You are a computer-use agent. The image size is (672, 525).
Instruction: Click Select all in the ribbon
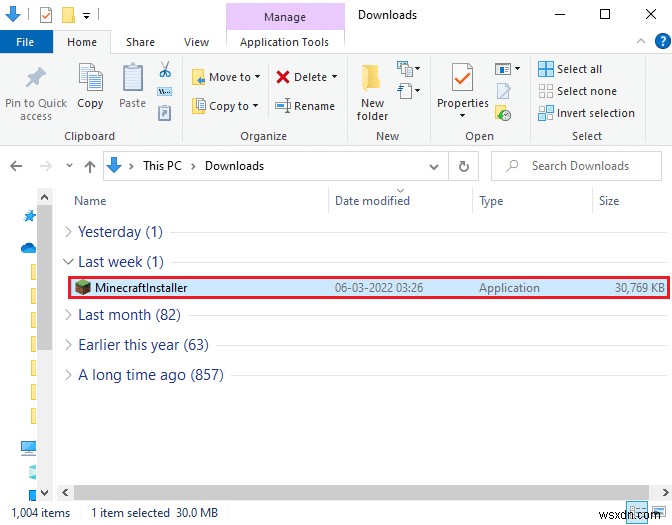click(x=570, y=69)
